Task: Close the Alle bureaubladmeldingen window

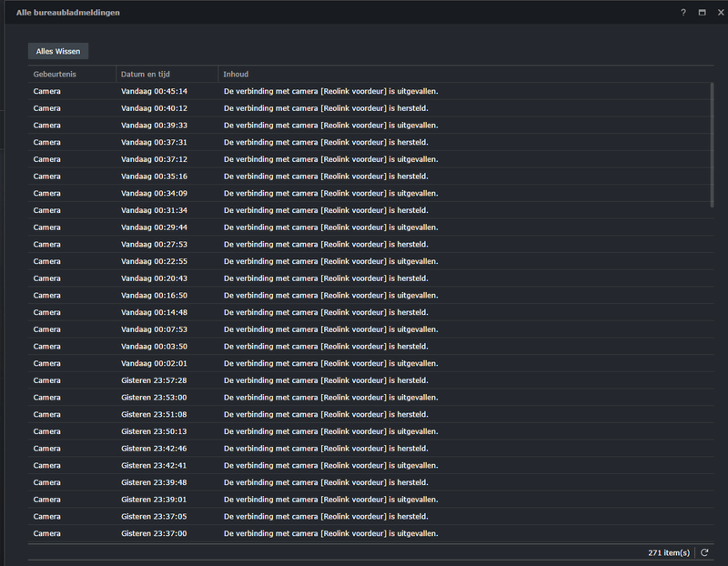Action: [719, 13]
